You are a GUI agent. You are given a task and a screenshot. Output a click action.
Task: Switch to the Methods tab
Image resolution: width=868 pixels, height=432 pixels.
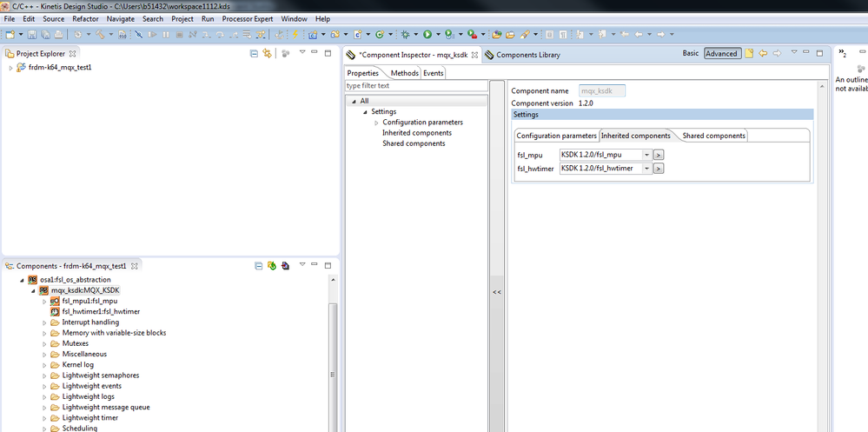point(404,73)
